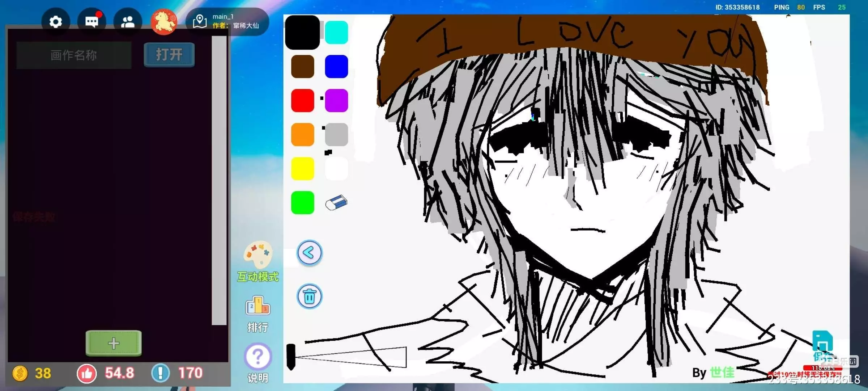Click the trash can clear icon

[x=309, y=297]
